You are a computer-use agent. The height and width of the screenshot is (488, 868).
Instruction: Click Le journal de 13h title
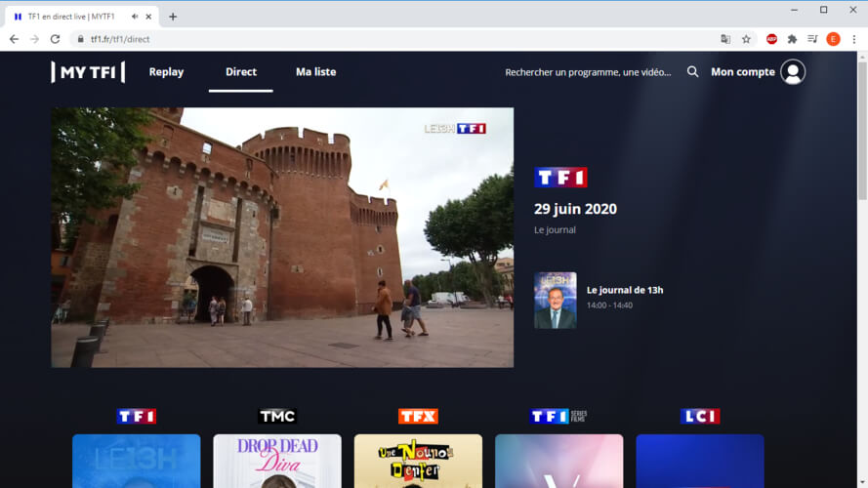pyautogui.click(x=625, y=290)
